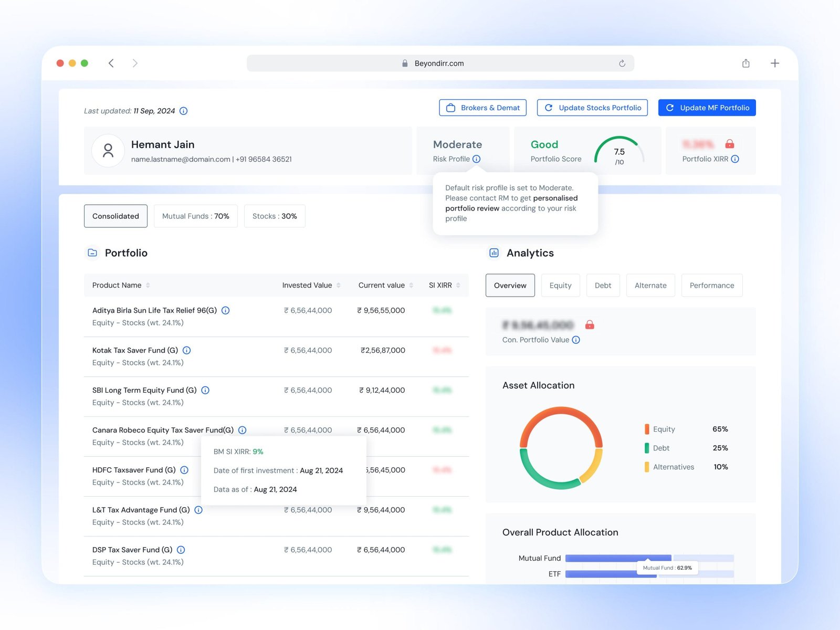
Task: Select the Overview analytics tab
Action: coord(510,285)
